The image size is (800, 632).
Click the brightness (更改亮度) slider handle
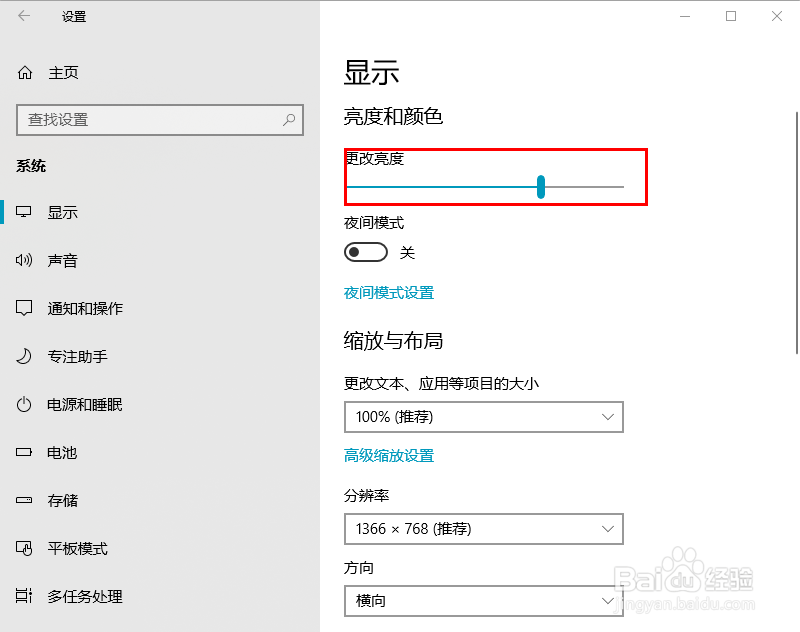tap(541, 186)
